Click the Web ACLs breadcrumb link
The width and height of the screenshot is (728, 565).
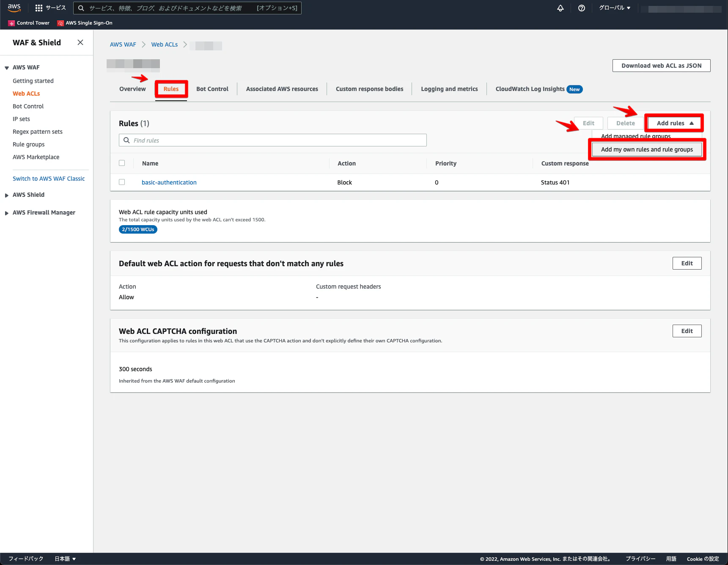tap(165, 44)
